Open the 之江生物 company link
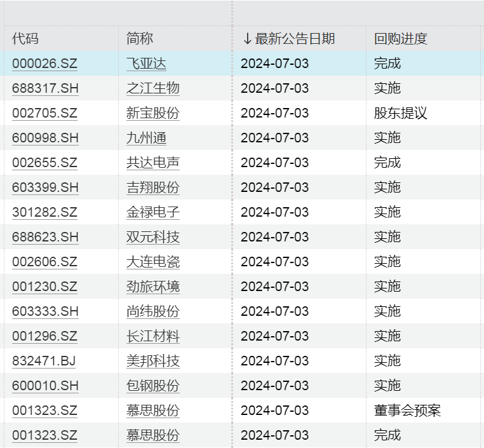This screenshot has width=484, height=448. [153, 88]
